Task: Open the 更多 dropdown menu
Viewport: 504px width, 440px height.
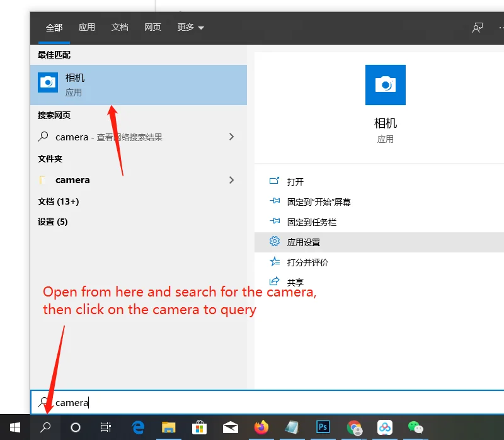Action: pos(191,27)
